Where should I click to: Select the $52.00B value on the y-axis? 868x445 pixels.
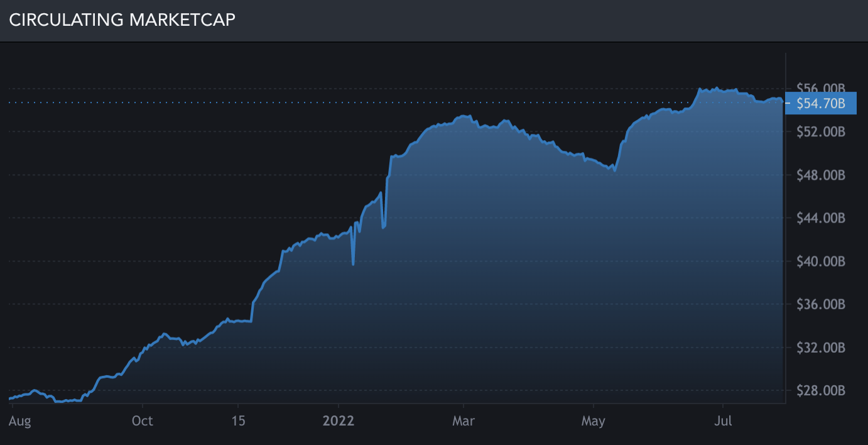coord(822,131)
